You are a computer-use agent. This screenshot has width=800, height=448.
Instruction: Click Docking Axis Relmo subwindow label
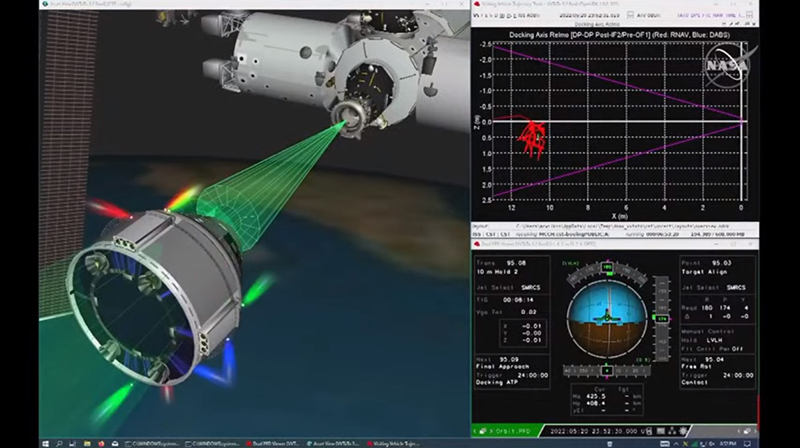click(x=597, y=24)
